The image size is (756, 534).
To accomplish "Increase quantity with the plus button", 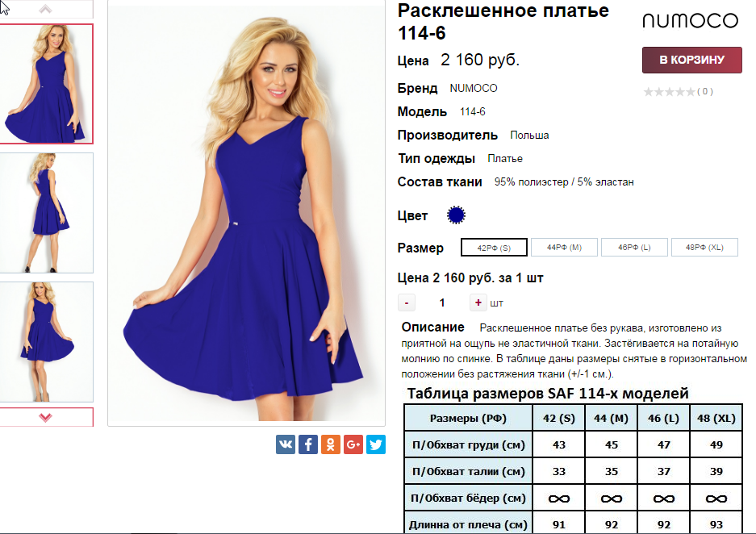I will (478, 302).
